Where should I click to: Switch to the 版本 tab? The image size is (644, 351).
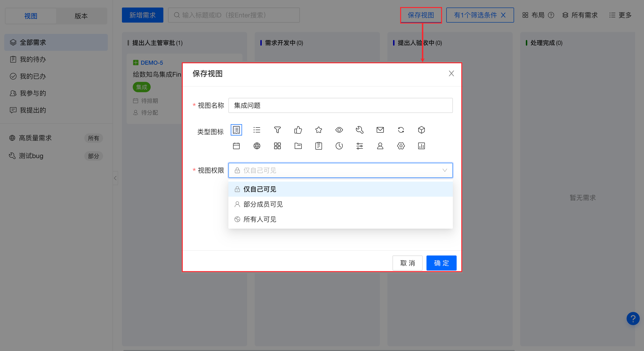point(81,16)
